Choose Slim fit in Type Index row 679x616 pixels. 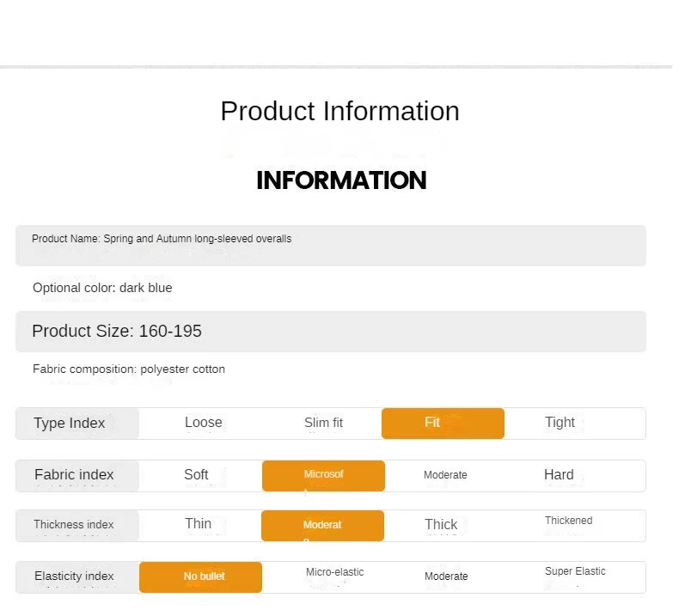point(323,423)
